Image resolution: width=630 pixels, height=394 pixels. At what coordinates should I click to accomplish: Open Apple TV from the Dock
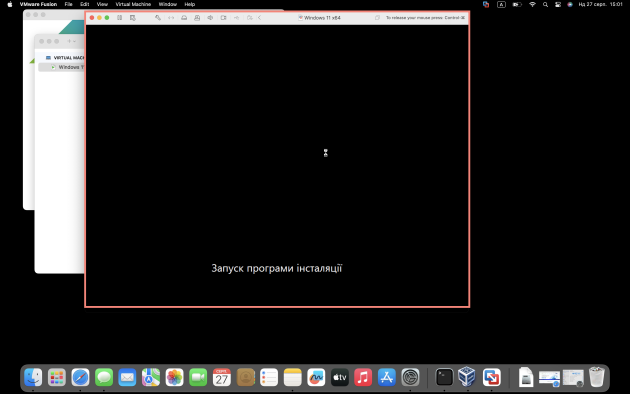340,377
